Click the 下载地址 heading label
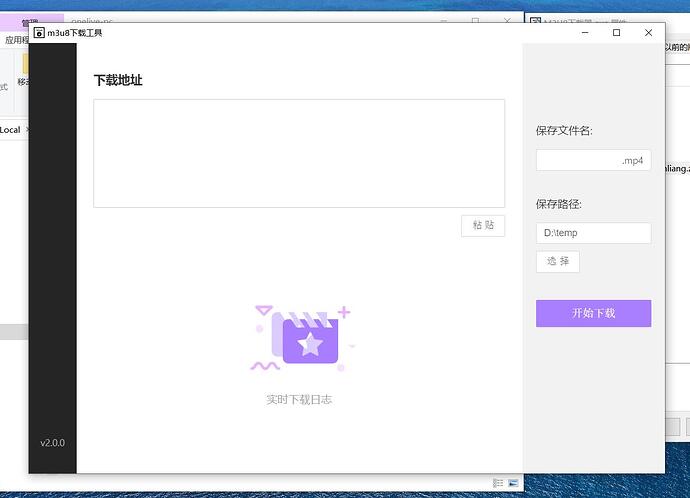The width and height of the screenshot is (690, 498). point(117,80)
